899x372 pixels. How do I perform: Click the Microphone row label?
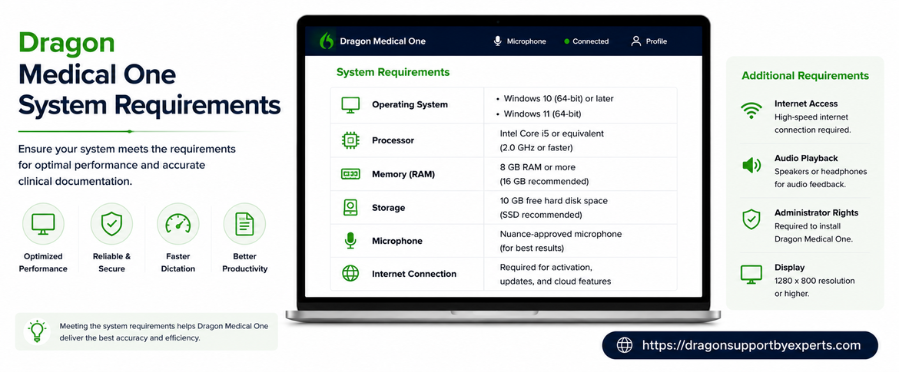[397, 241]
